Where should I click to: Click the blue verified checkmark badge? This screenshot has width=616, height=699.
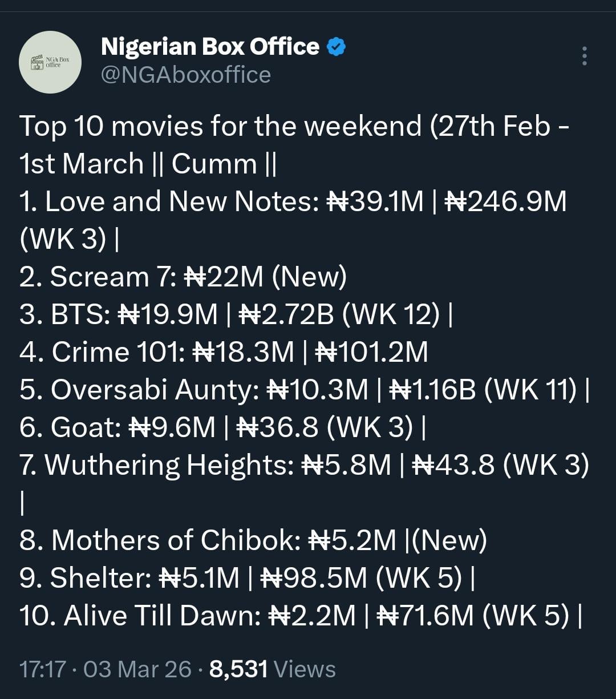[x=337, y=47]
